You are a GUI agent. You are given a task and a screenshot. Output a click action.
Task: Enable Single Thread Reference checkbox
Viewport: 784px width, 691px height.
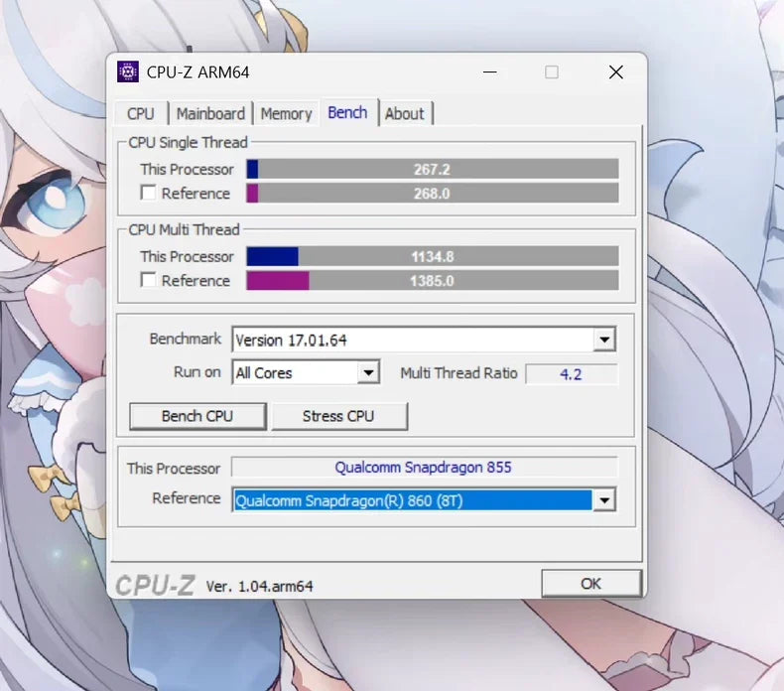click(x=148, y=194)
